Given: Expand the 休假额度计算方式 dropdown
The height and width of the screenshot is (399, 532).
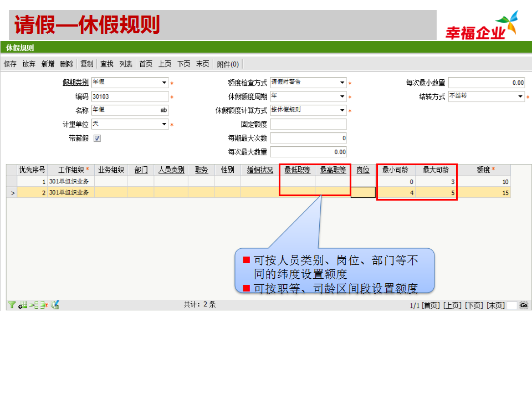Looking at the screenshot, I should pyautogui.click(x=342, y=110).
